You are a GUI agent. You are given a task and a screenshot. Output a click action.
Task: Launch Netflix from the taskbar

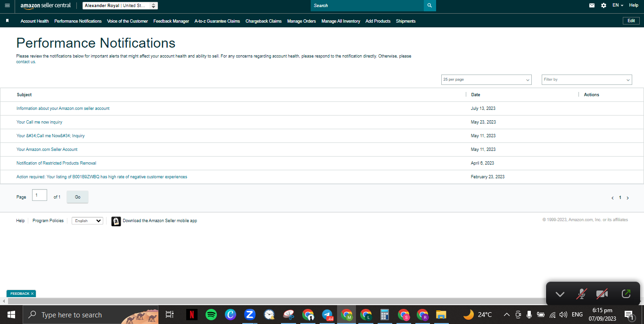192,315
